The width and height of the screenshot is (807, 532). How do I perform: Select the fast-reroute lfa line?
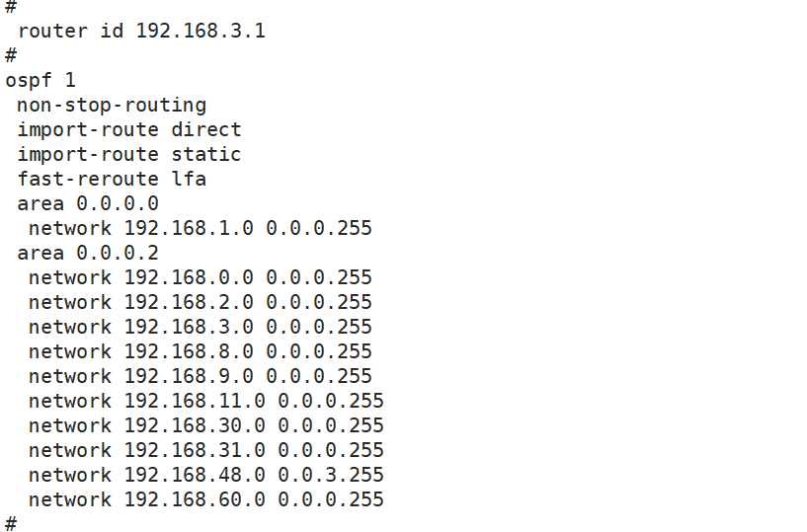pyautogui.click(x=112, y=179)
